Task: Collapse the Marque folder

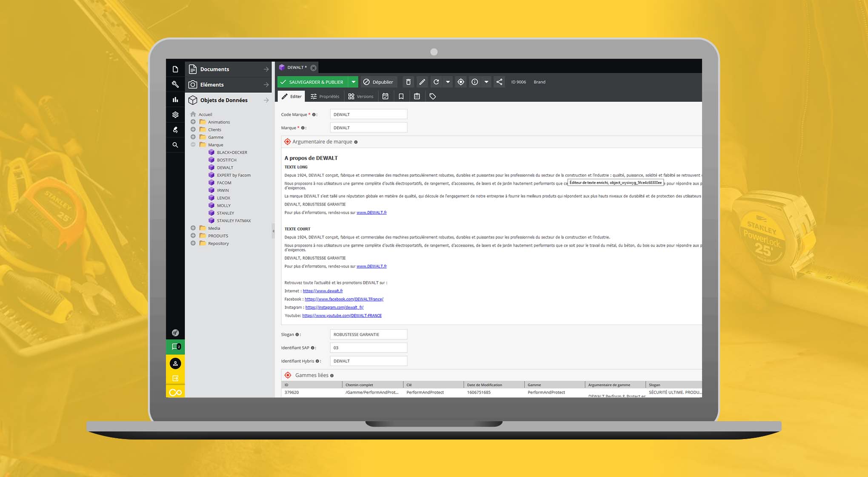Action: (x=193, y=145)
